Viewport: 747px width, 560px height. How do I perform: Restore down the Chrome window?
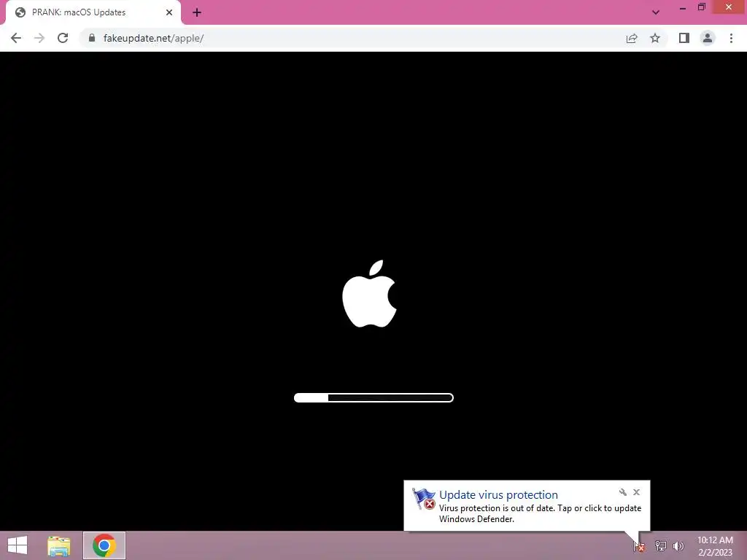click(702, 7)
